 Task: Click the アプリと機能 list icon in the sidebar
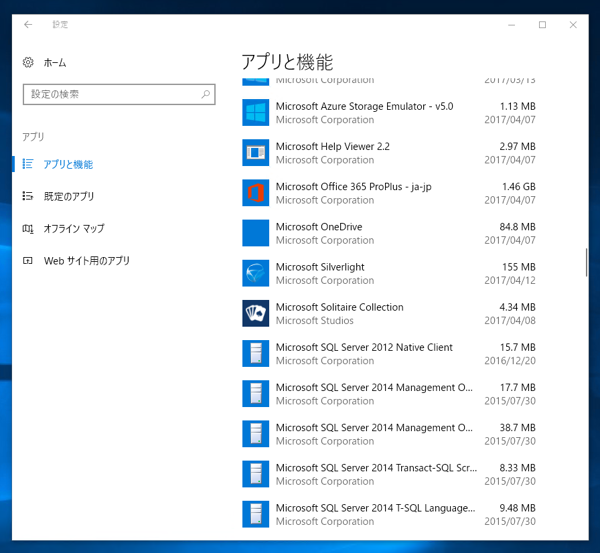point(28,164)
